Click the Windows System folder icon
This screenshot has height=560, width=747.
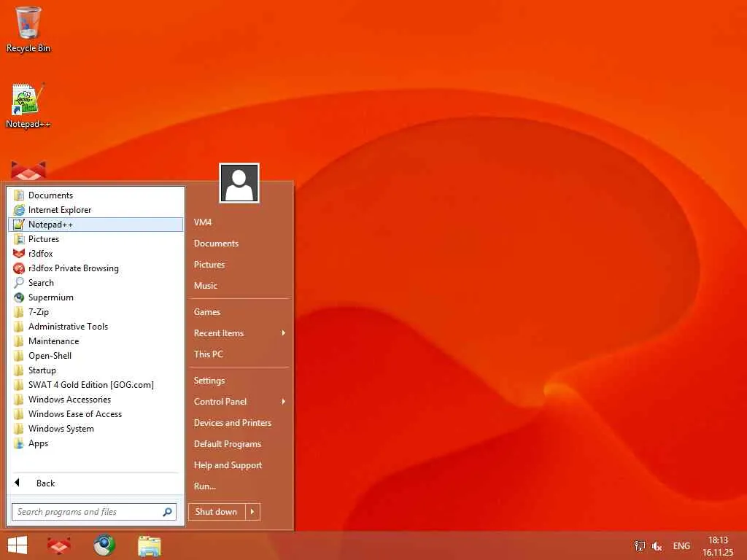(x=19, y=429)
